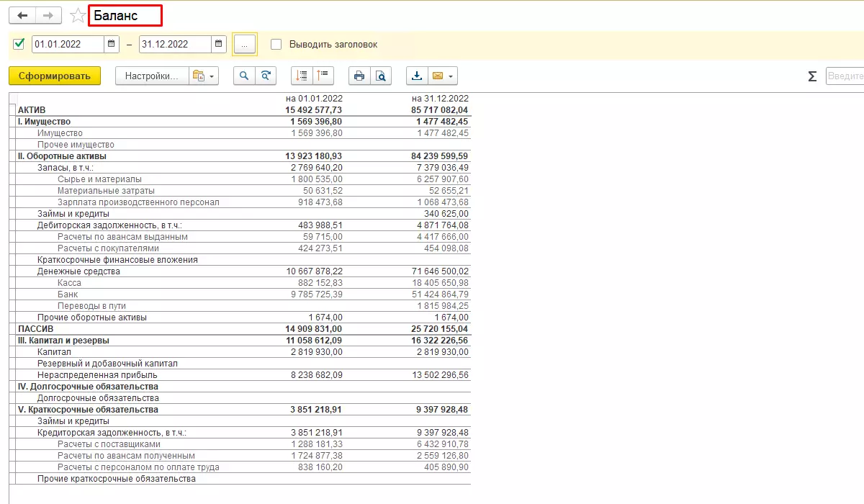This screenshot has width=864, height=504.
Task: Print the balance report
Action: (360, 76)
